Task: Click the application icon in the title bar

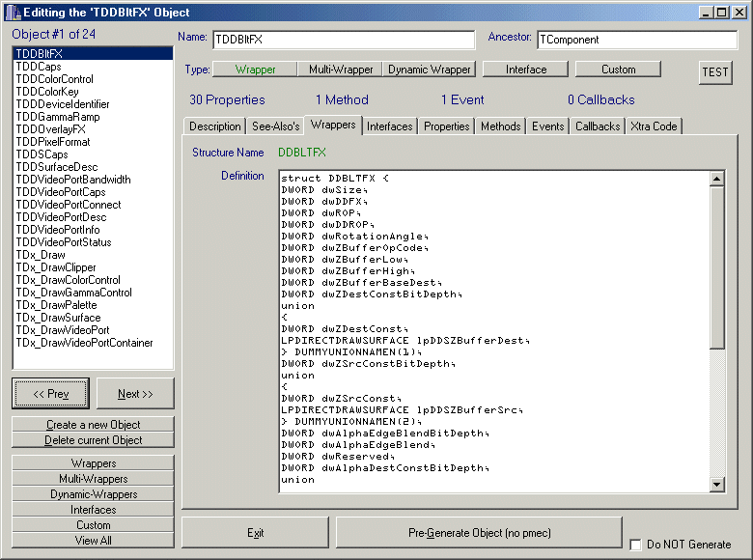Action: pos(13,13)
